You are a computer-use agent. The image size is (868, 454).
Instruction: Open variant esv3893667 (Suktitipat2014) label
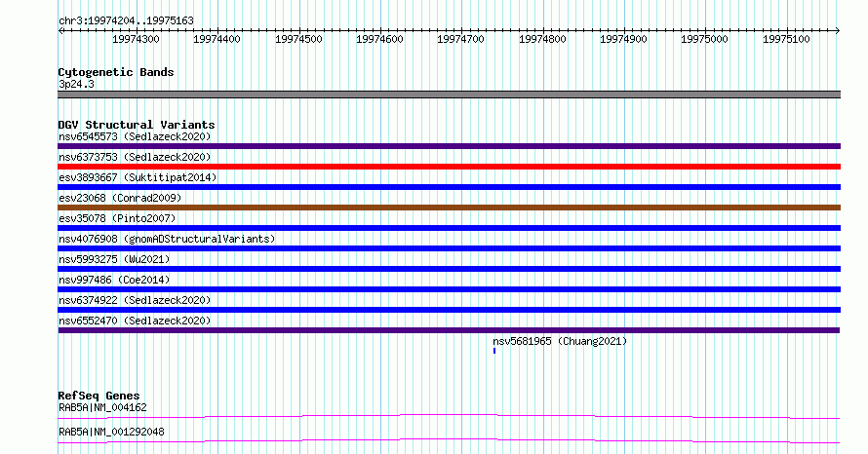(x=138, y=177)
